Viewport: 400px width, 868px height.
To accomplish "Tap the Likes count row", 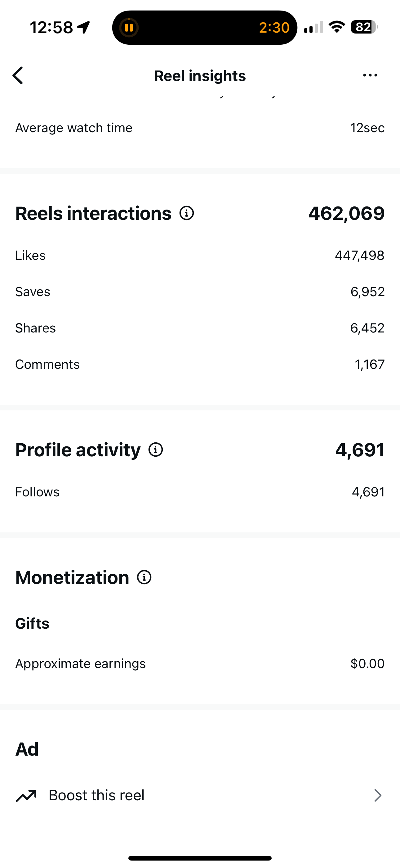I will pos(200,255).
